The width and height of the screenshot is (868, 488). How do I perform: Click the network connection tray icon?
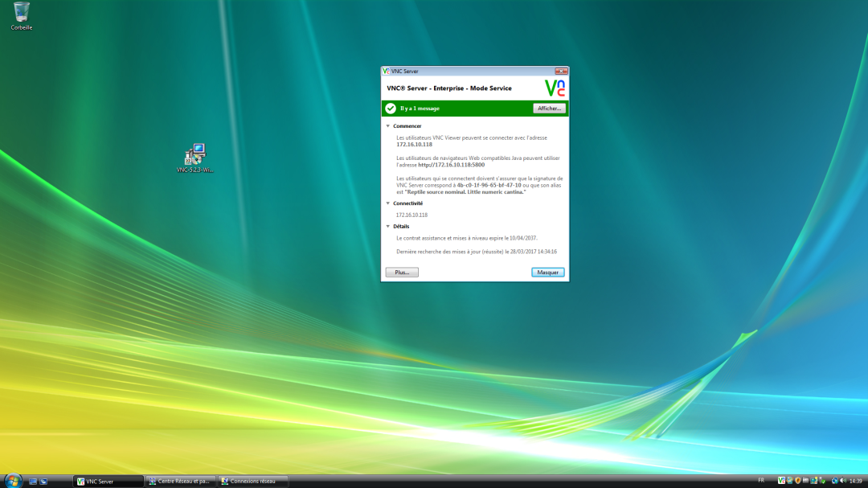coord(833,481)
